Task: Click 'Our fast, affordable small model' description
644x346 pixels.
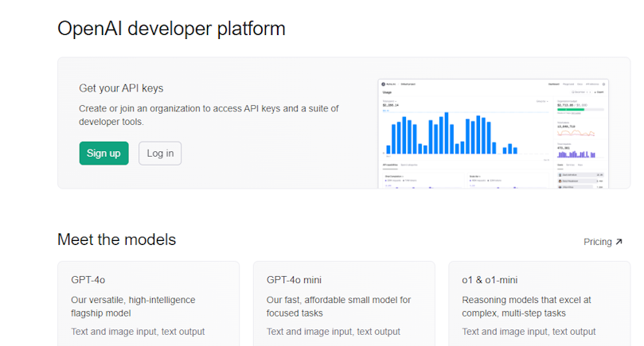Action: 338,306
